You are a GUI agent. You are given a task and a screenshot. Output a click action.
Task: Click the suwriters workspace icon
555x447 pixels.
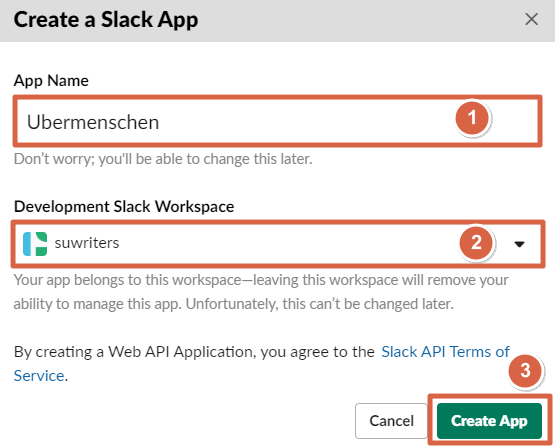[35, 244]
